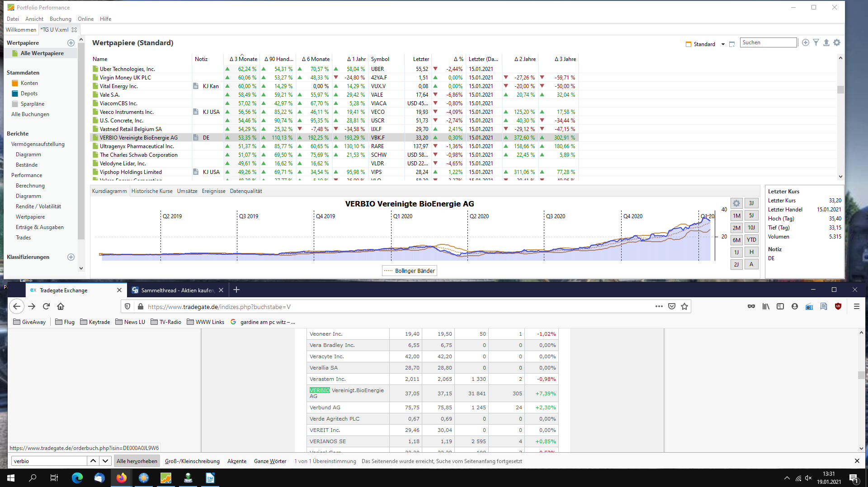Image resolution: width=868 pixels, height=487 pixels.
Task: Click the find bar text field
Action: click(x=49, y=461)
